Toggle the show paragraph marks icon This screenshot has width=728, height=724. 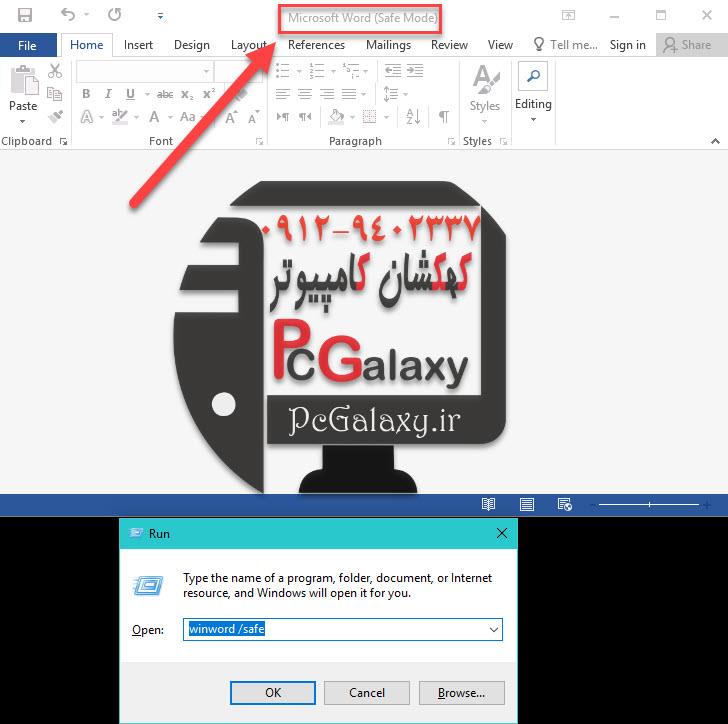(x=443, y=117)
